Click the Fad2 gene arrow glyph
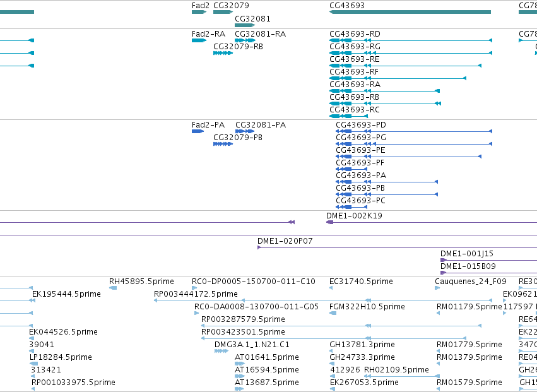This screenshot has height=392, width=537. pyautogui.click(x=199, y=13)
